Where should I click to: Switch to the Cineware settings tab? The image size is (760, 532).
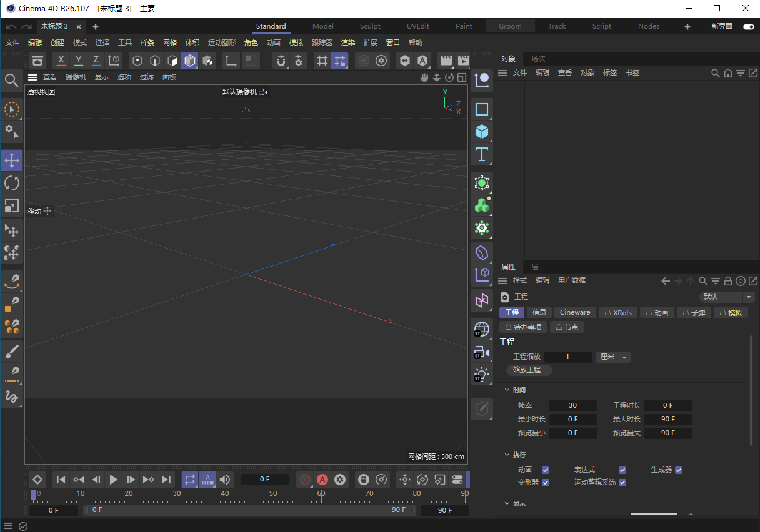click(574, 312)
